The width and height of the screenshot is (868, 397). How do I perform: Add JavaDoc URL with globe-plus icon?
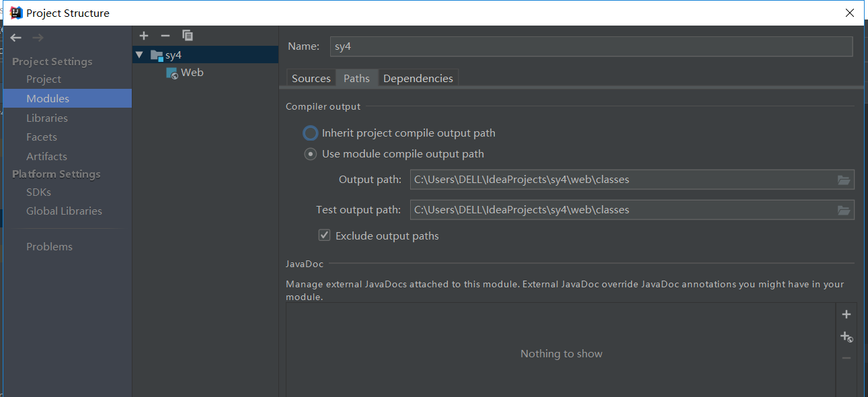(846, 336)
